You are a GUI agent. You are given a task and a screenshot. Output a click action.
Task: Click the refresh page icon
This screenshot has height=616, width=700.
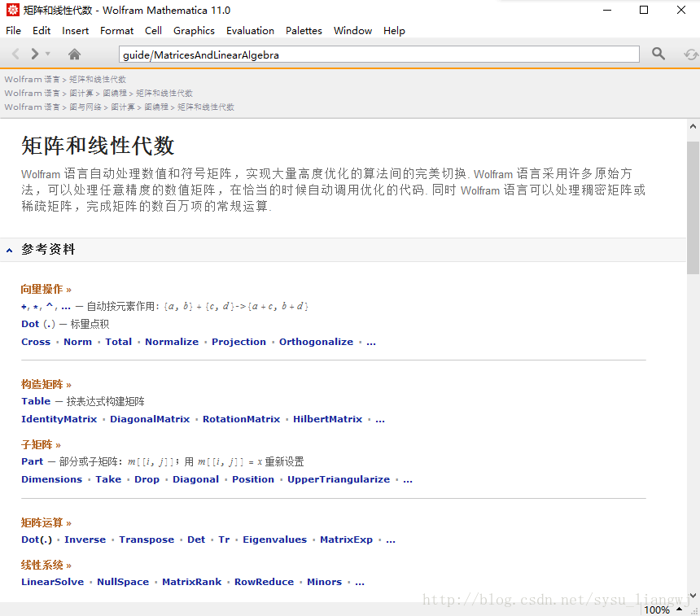pyautogui.click(x=690, y=55)
